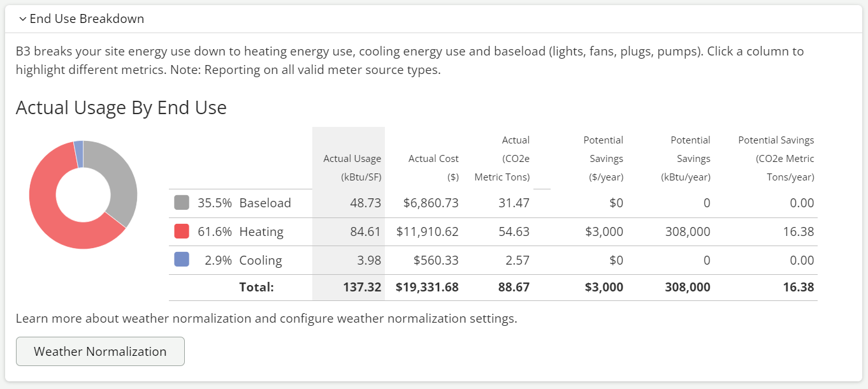Image resolution: width=868 pixels, height=389 pixels.
Task: Click the blue Cooling color swatch
Action: 182,260
